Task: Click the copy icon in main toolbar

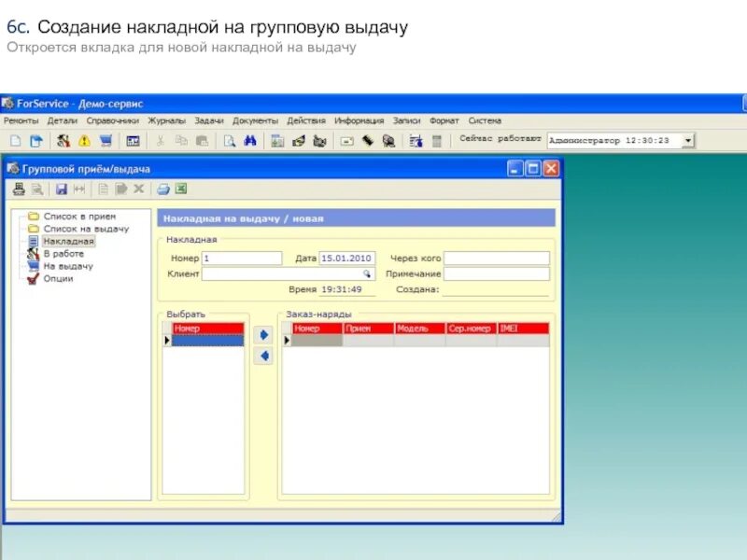Action: click(x=181, y=141)
